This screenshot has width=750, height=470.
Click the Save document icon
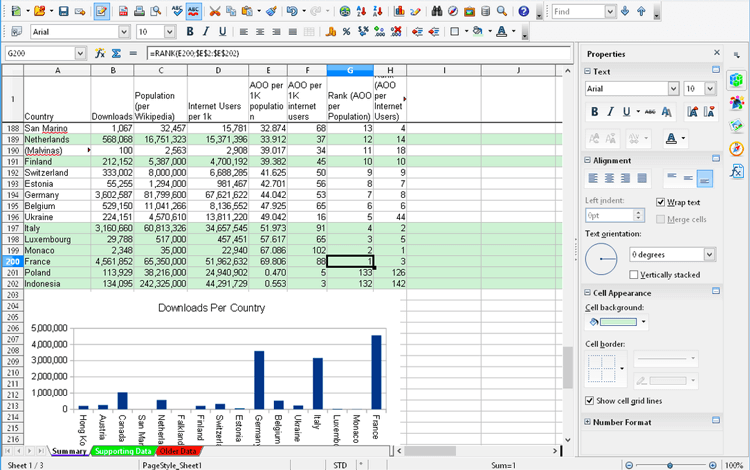(63, 11)
